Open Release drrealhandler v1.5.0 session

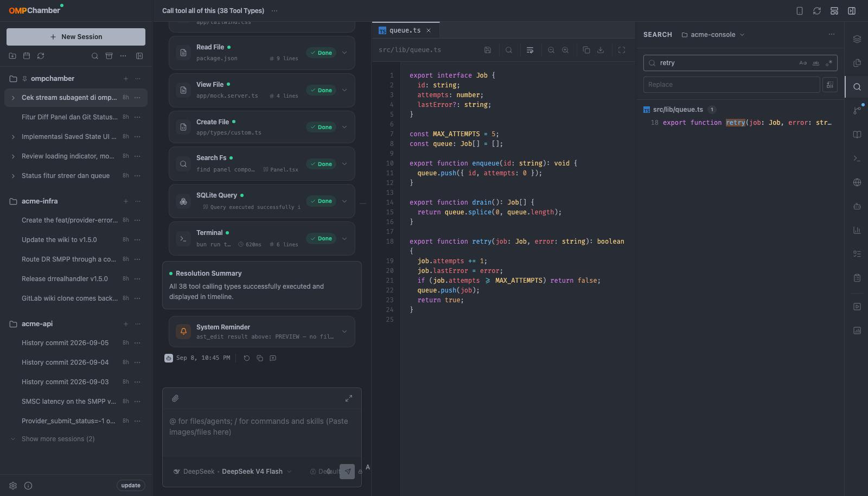pos(65,279)
